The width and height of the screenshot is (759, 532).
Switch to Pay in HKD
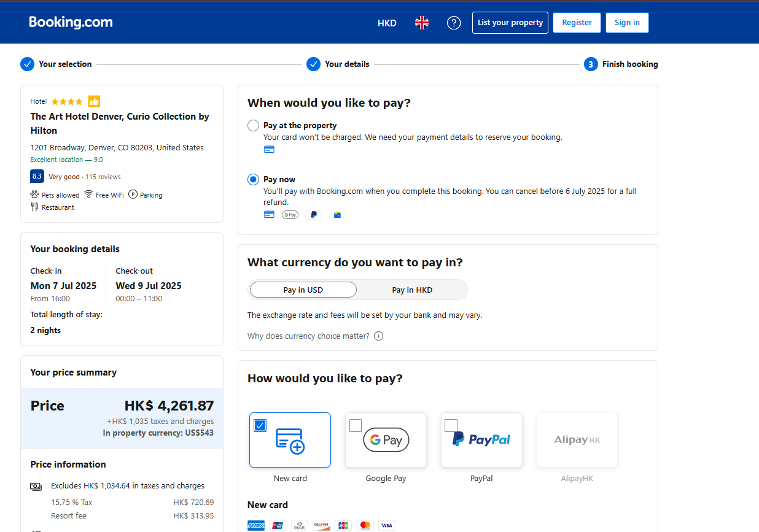(x=412, y=290)
